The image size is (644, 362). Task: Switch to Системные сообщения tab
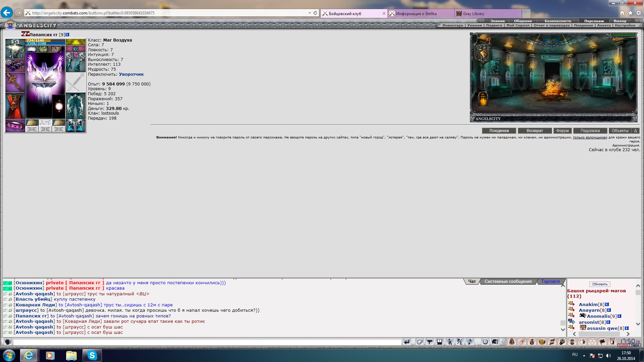tap(508, 282)
